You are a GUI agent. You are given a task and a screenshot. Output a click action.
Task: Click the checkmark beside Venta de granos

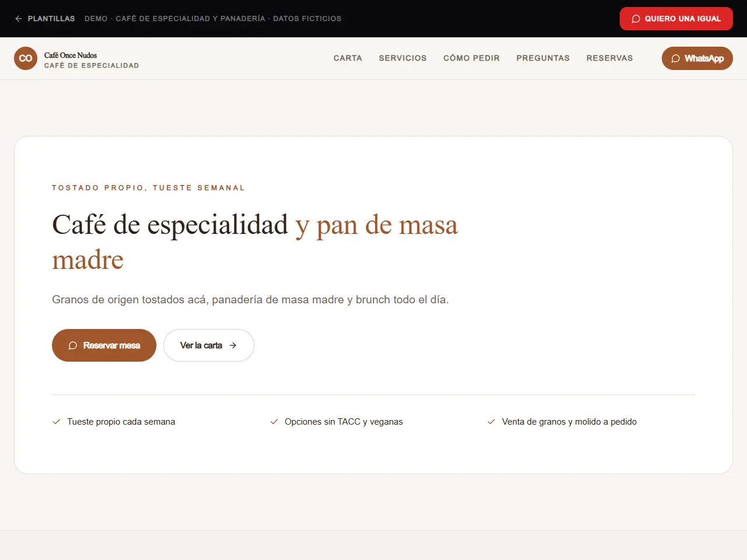tap(491, 422)
